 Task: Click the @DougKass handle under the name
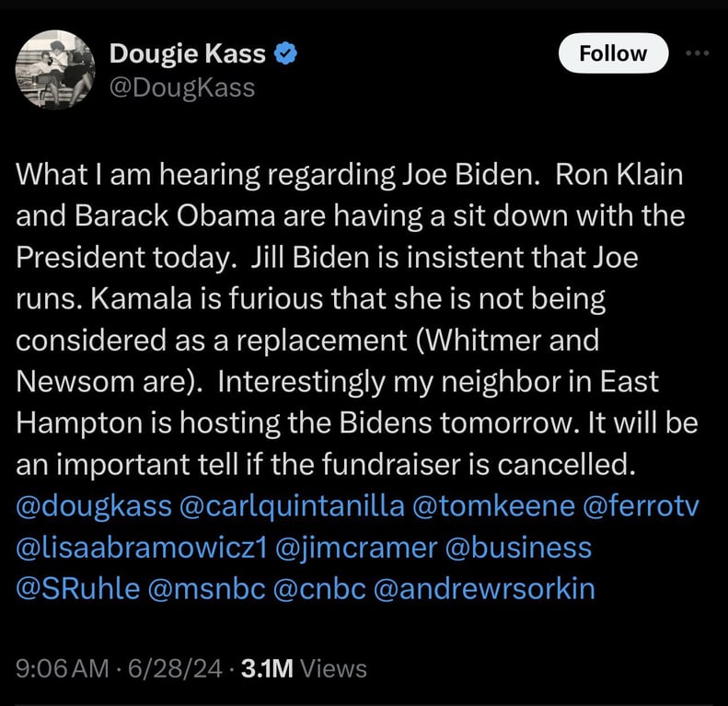[x=181, y=87]
